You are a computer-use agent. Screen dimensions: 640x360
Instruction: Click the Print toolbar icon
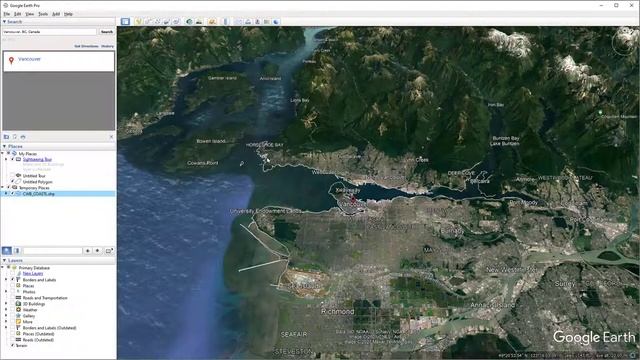tap(248, 22)
